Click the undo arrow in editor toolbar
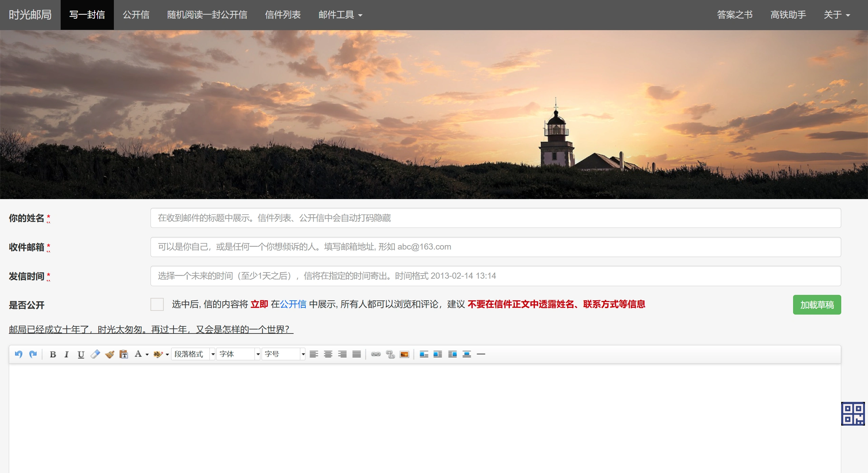868x473 pixels. pyautogui.click(x=19, y=354)
